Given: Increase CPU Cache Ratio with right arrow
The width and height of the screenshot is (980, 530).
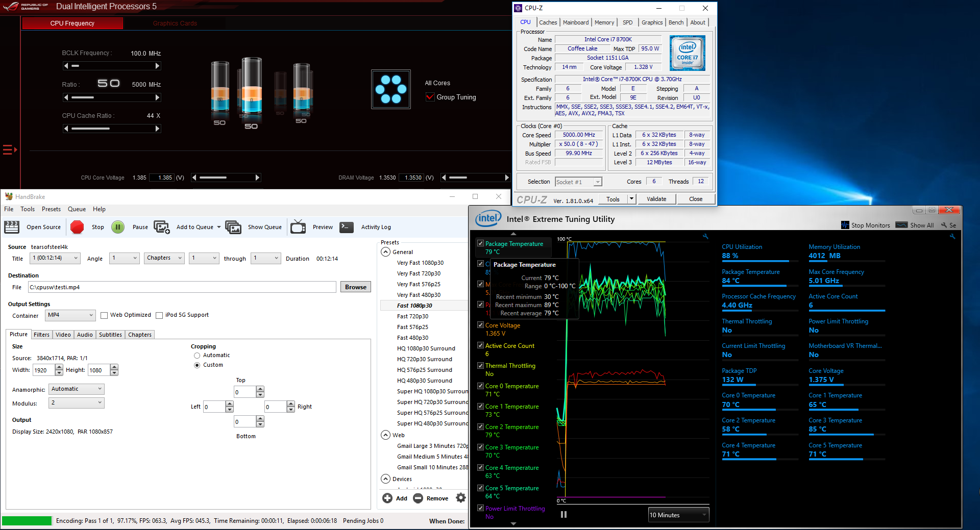Looking at the screenshot, I should 157,129.
